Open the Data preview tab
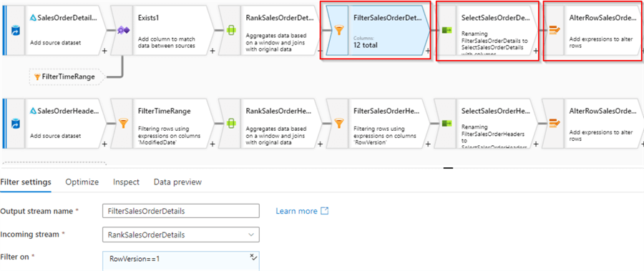This screenshot has height=271, width=644. click(x=177, y=182)
